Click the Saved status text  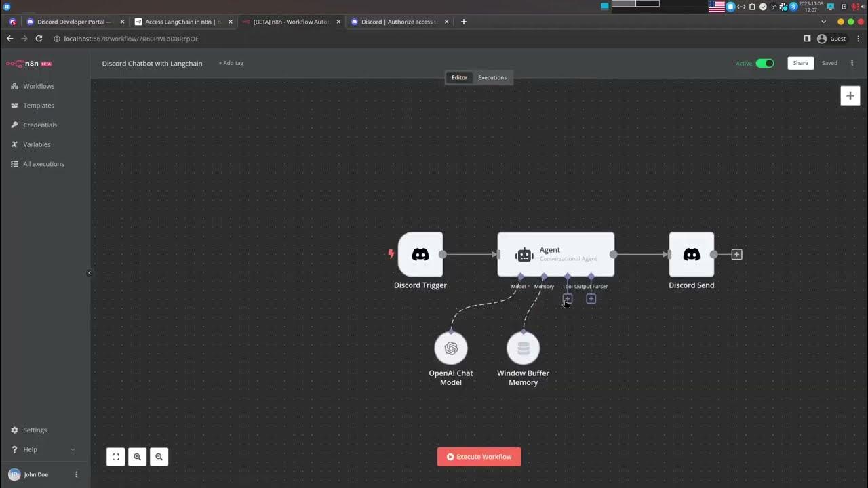pos(829,63)
